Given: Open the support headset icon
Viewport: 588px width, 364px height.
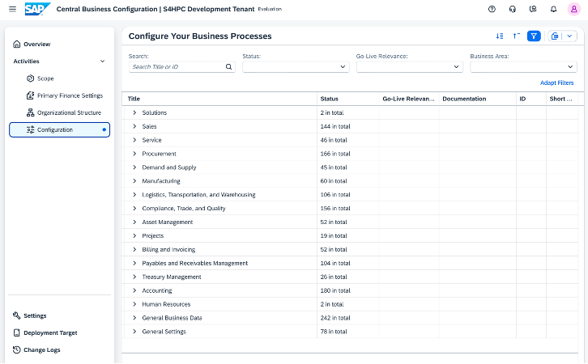Looking at the screenshot, I should pos(512,9).
